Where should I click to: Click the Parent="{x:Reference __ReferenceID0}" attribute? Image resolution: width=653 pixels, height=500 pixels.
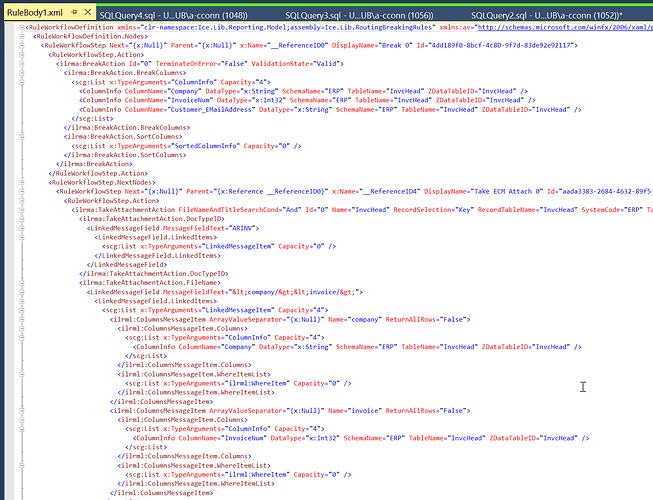click(x=255, y=192)
